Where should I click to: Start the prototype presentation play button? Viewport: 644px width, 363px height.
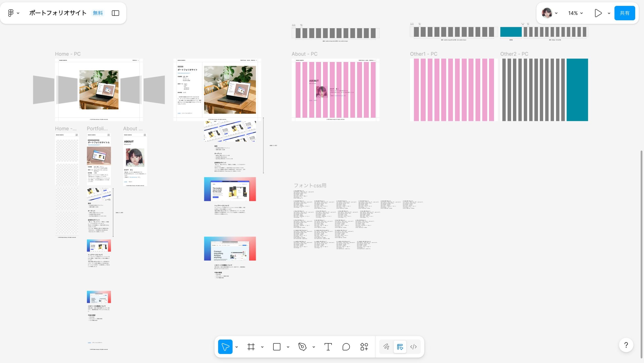pos(598,13)
